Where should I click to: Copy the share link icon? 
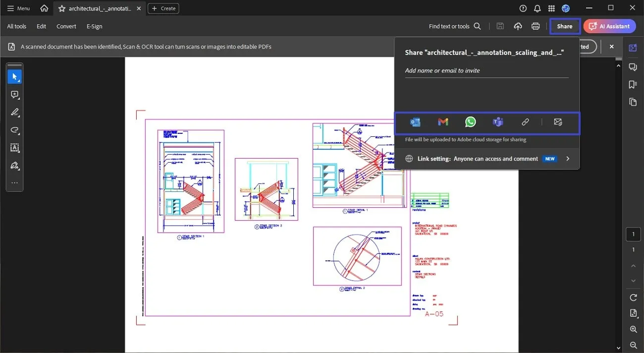525,122
